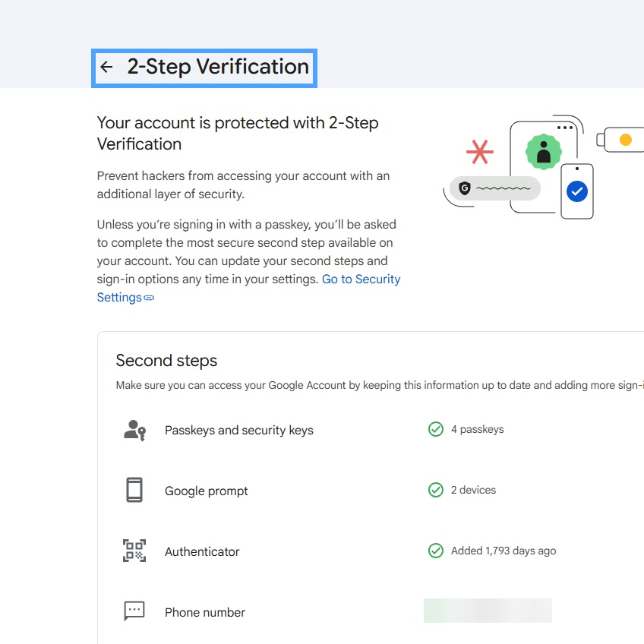Click the checkmark beside Added 1,793 days ago
The width and height of the screenshot is (644, 644).
436,551
